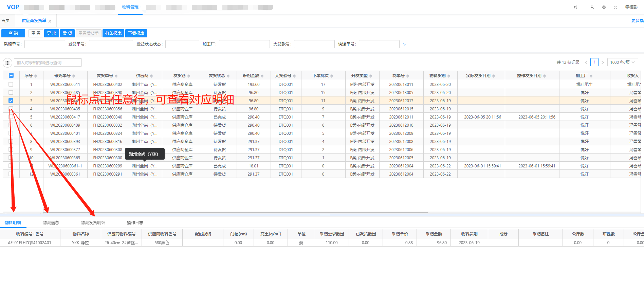This screenshot has height=289, width=644.
Task: Toggle the select-all header checkbox
Action: 11,76
